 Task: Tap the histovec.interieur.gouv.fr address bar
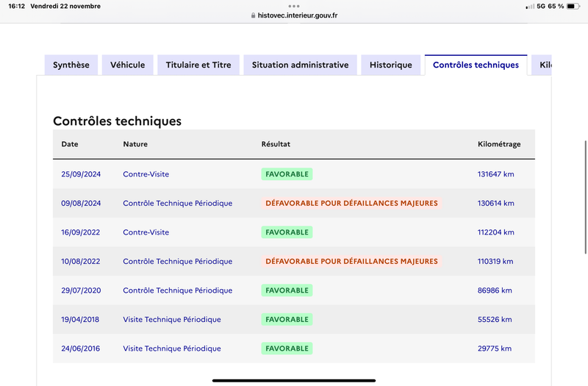click(294, 15)
